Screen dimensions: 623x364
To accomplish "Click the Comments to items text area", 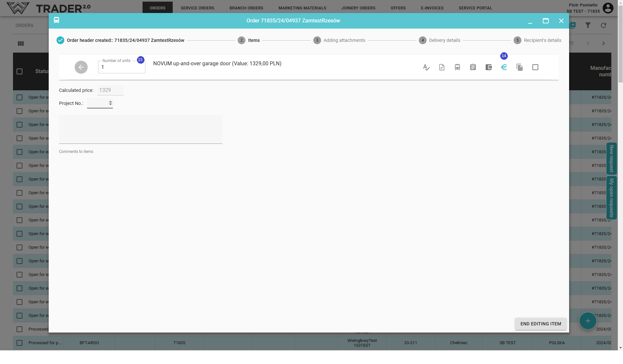I will [141, 129].
